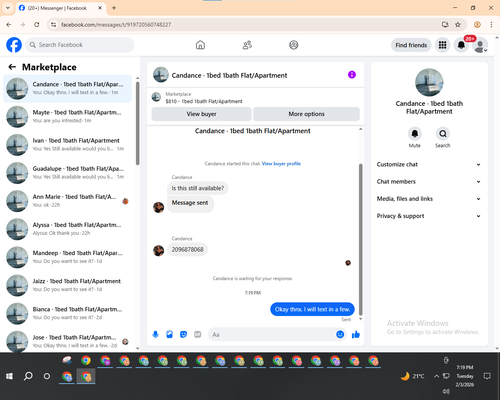Search in conversation via magnifier icon
This screenshot has height=400, width=500.
pyautogui.click(x=443, y=134)
